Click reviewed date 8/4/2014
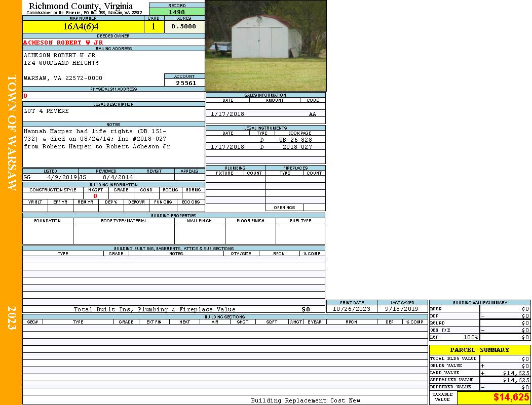The width and height of the screenshot is (532, 405). (119, 177)
